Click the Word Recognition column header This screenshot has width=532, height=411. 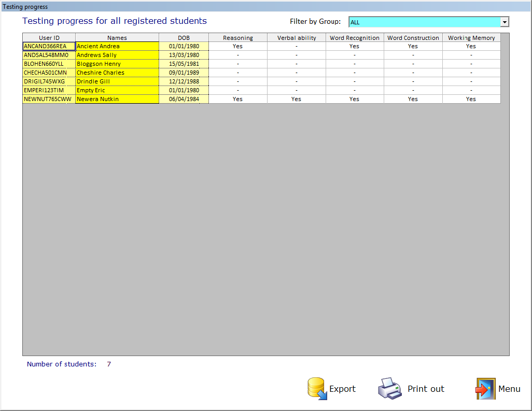coord(355,38)
